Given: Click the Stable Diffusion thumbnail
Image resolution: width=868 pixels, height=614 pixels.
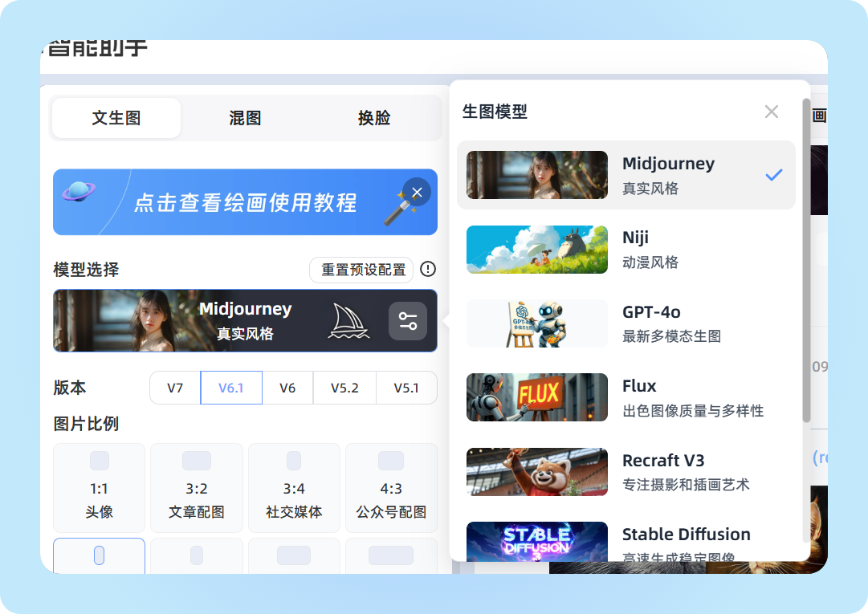Looking at the screenshot, I should pos(537,542).
